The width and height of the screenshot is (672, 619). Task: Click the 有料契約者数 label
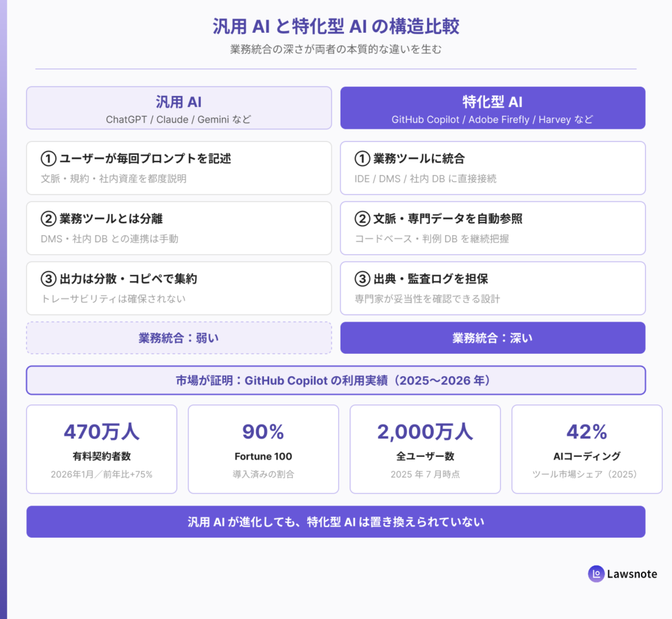(102, 456)
